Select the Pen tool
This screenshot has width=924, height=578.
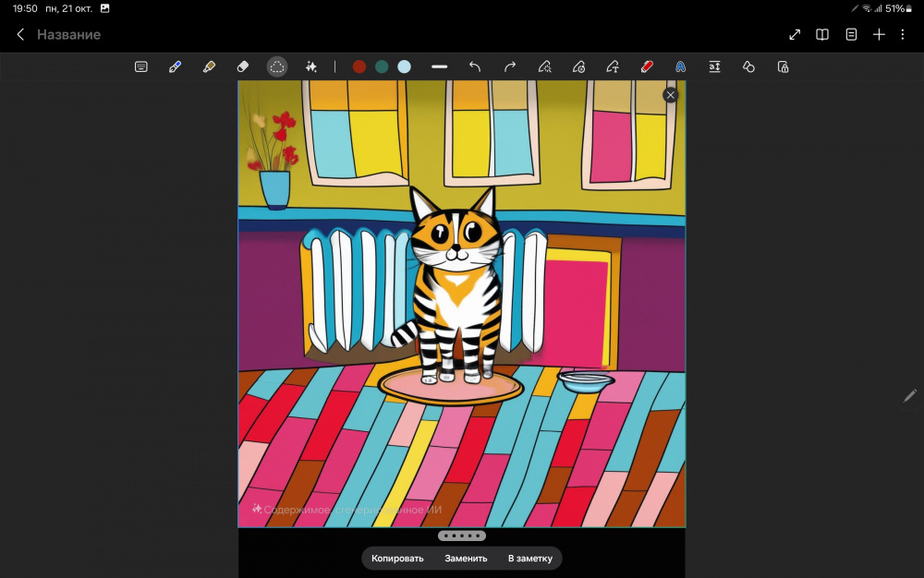175,67
